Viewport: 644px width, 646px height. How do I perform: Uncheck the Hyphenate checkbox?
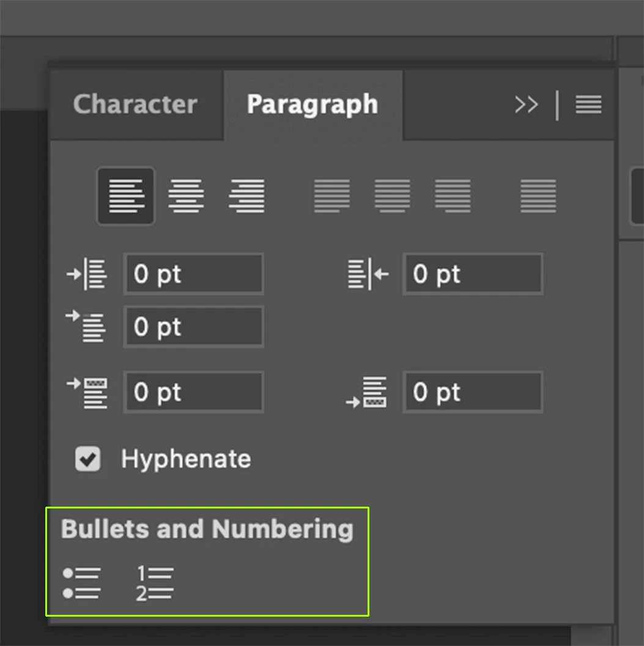[x=87, y=458]
